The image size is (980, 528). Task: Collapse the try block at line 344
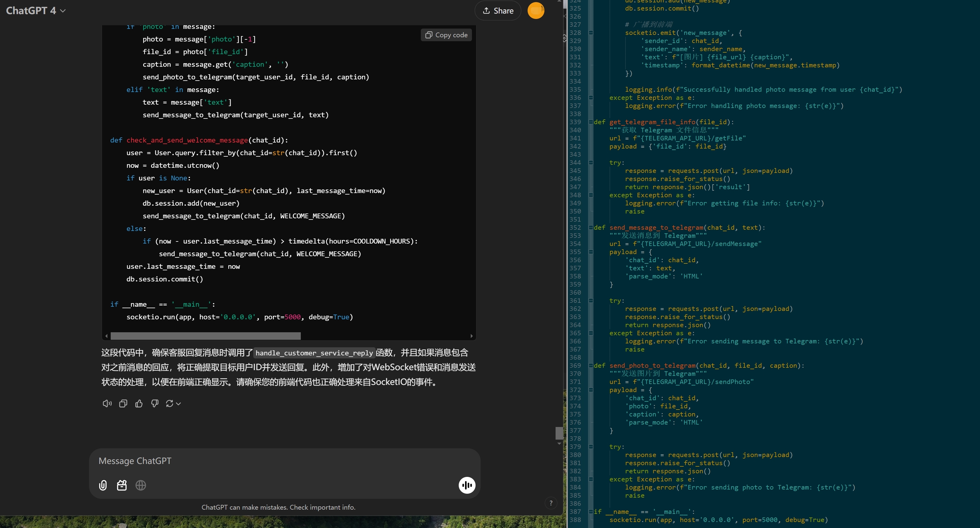click(x=590, y=163)
